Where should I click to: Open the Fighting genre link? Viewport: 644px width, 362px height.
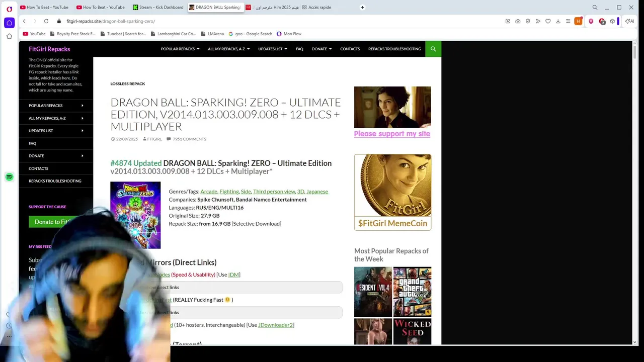tap(229, 191)
